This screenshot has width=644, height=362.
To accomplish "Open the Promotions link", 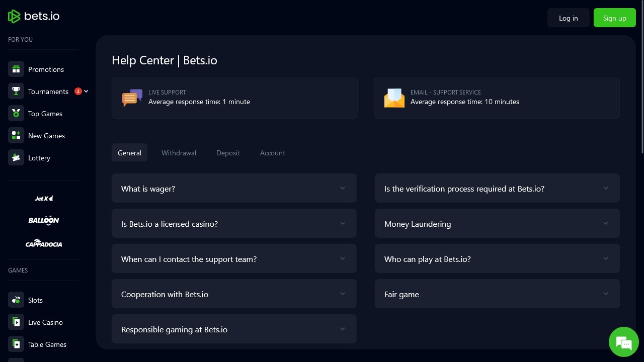I will point(46,69).
